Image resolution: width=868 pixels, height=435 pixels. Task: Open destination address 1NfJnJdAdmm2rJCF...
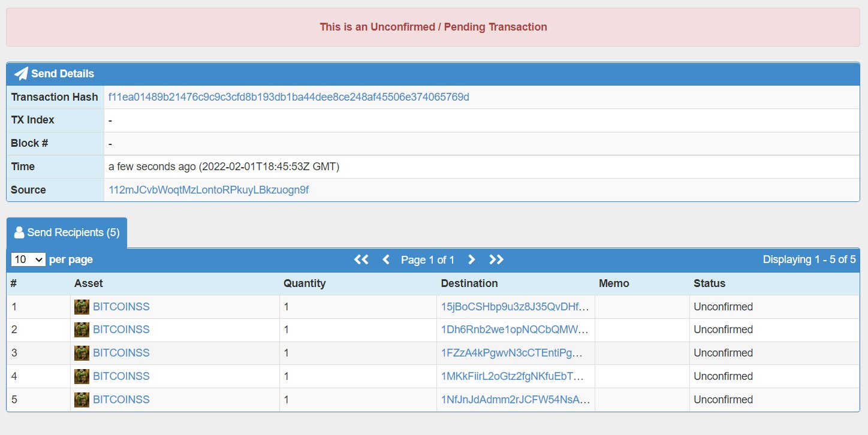[516, 400]
